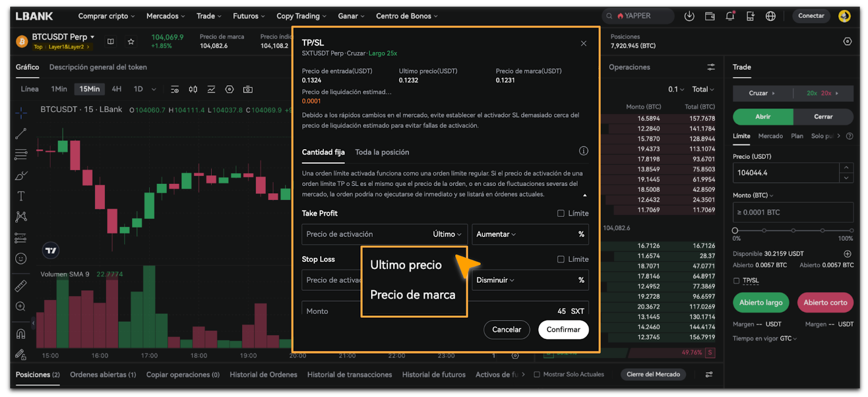
Task: Click the info icon in TP/SL dialog
Action: point(583,151)
